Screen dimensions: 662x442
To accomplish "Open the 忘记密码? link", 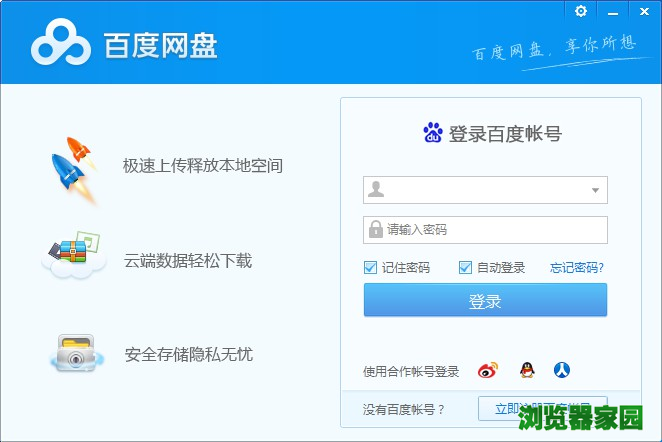I will 577,267.
